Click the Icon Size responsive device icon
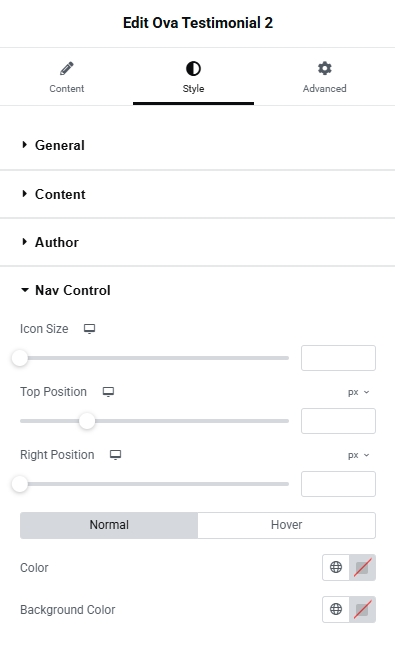 (90, 329)
